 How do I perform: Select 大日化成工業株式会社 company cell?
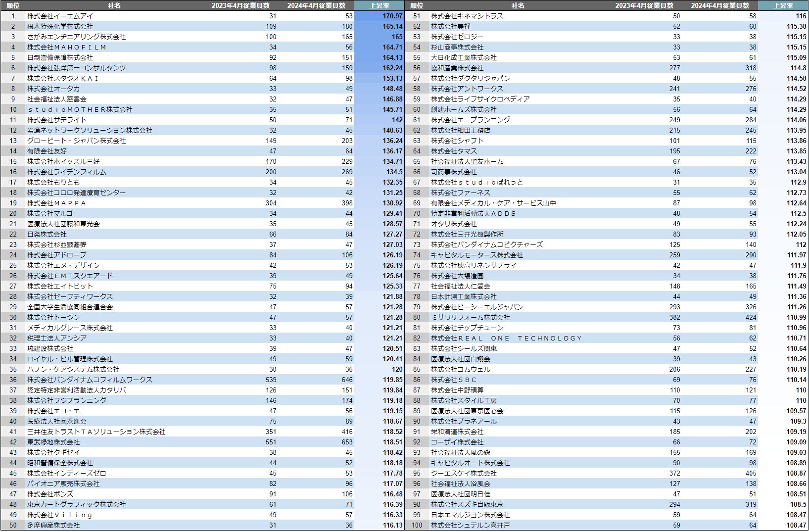(x=464, y=57)
